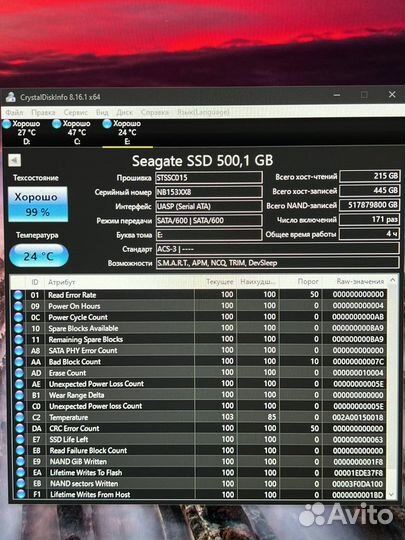
Task: Select the Unexpected Power Loss Count row AE
Action: (x=200, y=384)
